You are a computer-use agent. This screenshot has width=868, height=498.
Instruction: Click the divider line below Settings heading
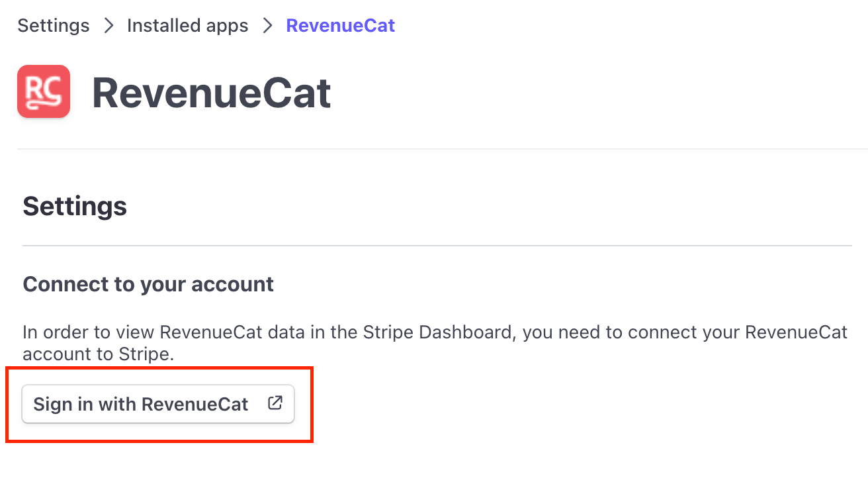tap(437, 246)
